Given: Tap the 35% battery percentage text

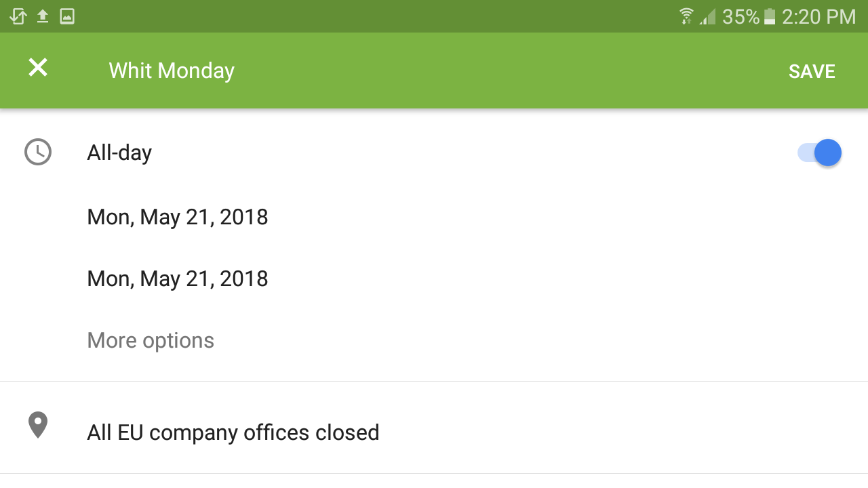Looking at the screenshot, I should (741, 16).
